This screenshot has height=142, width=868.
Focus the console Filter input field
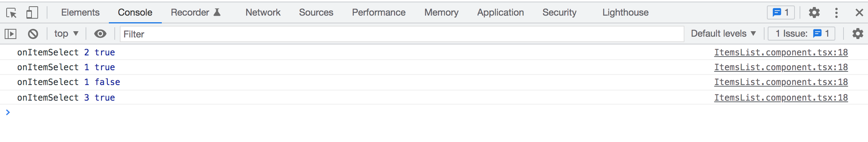point(402,34)
